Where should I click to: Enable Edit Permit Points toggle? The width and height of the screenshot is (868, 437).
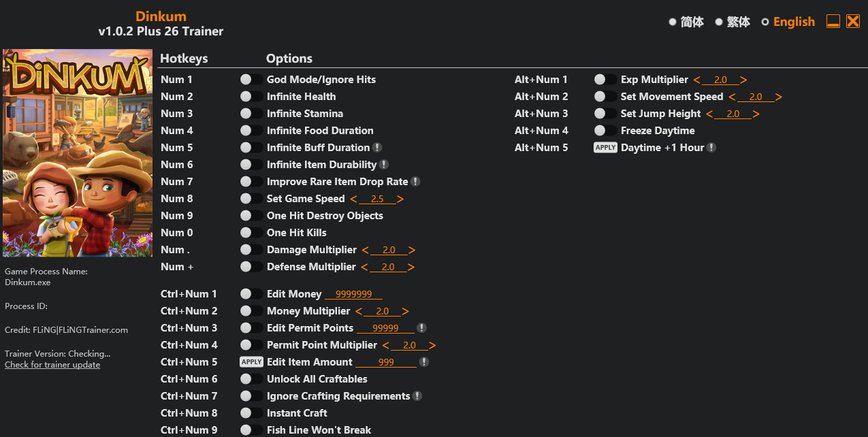[251, 328]
